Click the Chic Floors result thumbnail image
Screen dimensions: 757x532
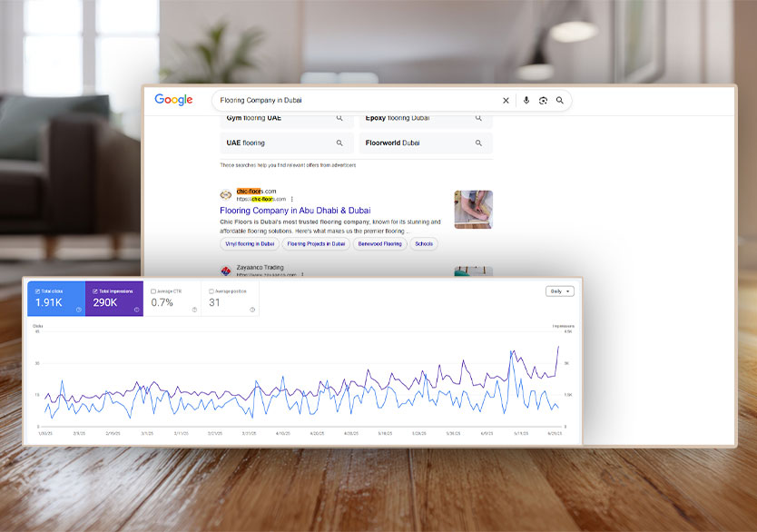coord(473,210)
